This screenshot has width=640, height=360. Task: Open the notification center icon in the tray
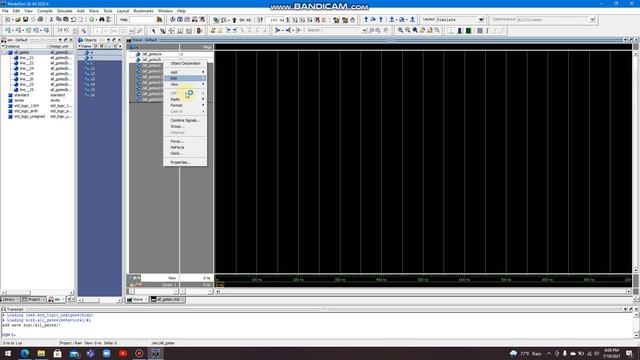coord(629,353)
